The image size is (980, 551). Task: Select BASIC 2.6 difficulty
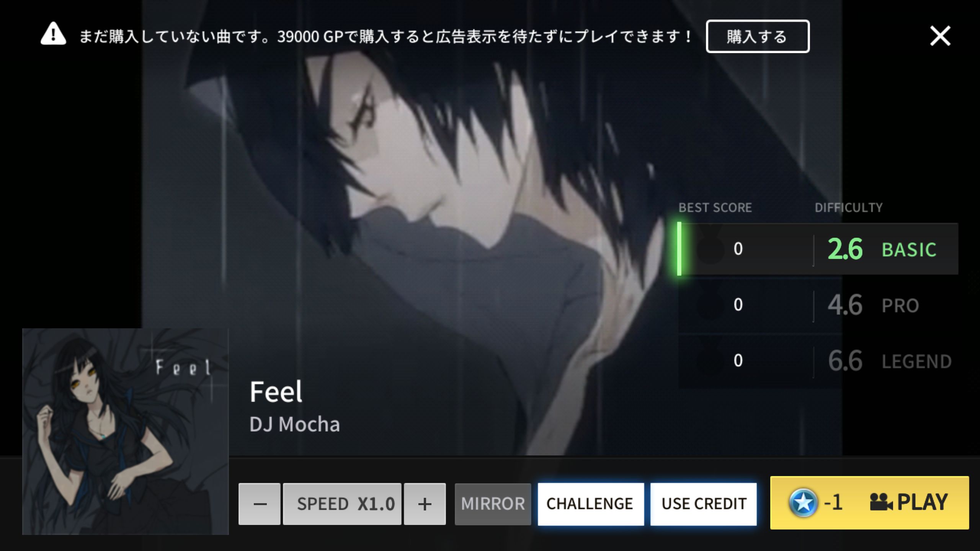(x=818, y=249)
